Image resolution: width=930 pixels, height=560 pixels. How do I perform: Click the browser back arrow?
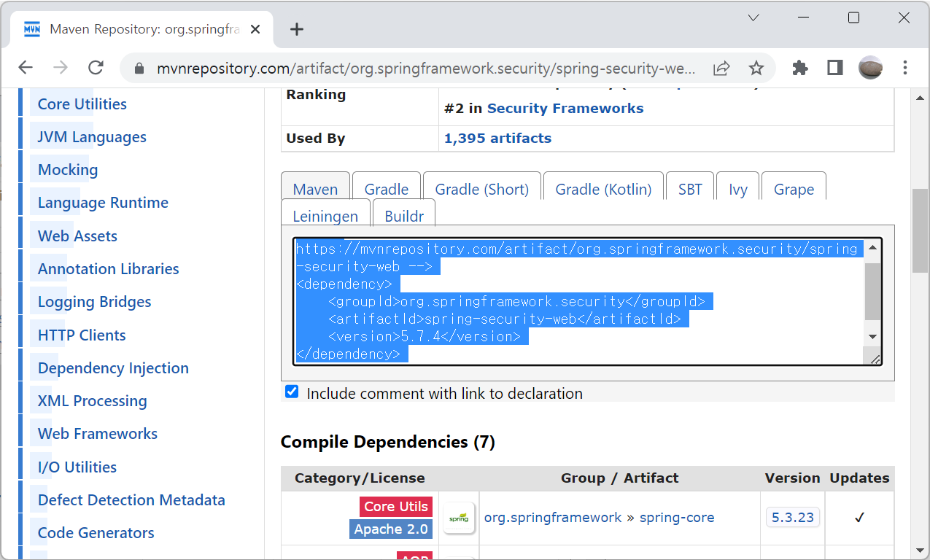coord(26,68)
